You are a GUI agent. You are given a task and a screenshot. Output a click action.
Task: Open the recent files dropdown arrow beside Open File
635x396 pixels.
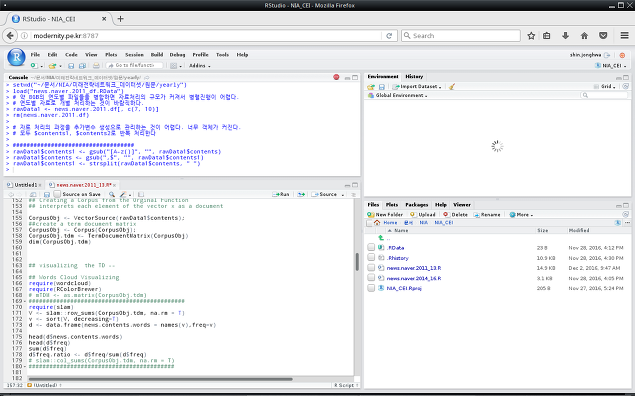tap(60, 66)
